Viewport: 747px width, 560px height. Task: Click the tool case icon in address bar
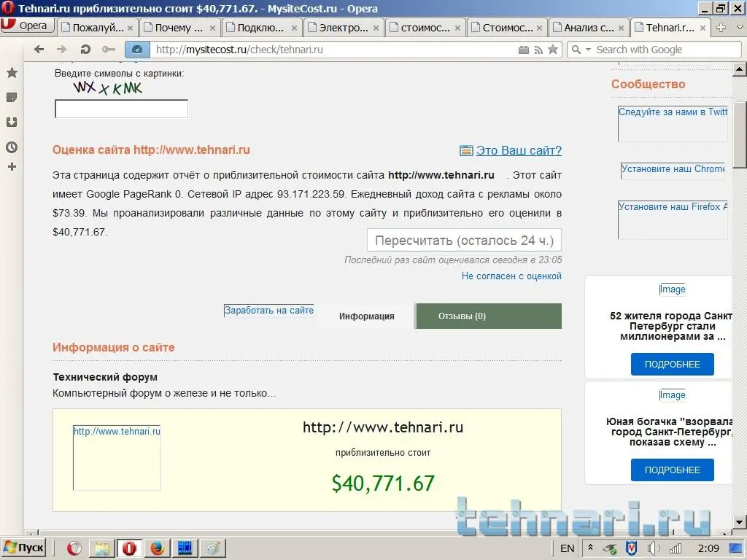point(524,50)
